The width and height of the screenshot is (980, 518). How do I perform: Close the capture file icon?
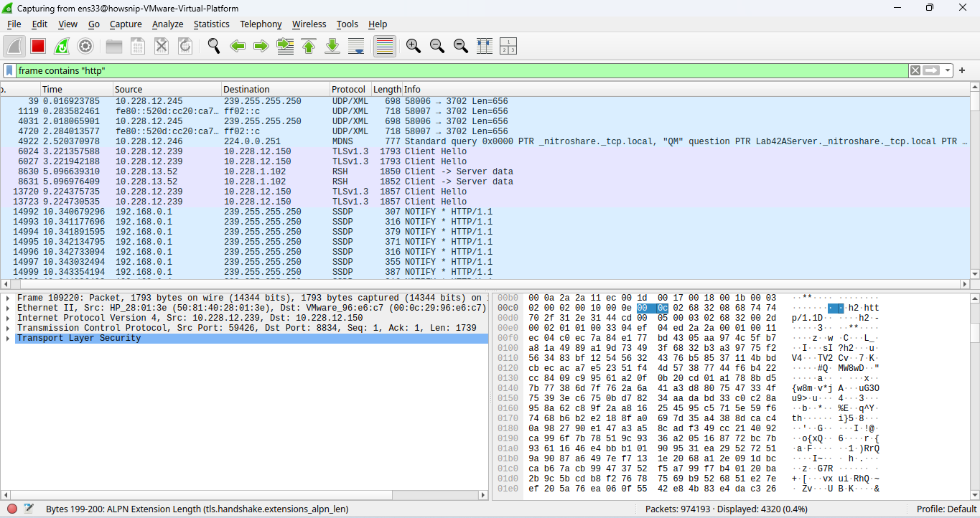click(162, 46)
